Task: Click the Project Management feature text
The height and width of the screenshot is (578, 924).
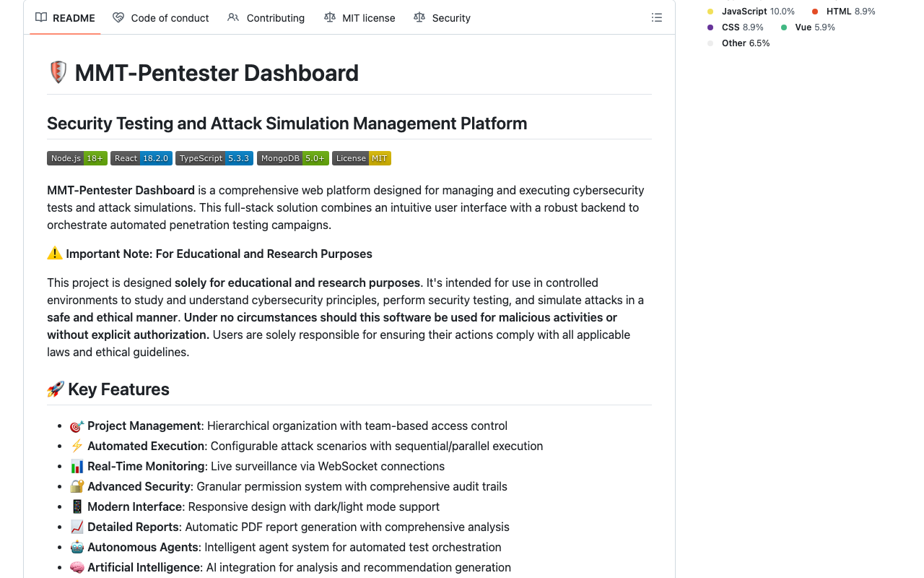Action: [x=297, y=426]
